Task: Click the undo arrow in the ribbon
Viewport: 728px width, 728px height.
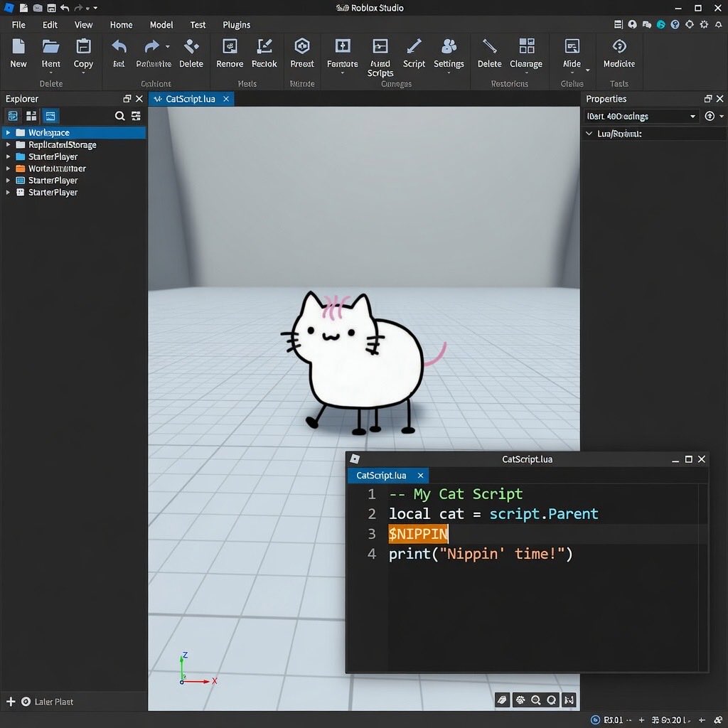Action: pos(119,46)
